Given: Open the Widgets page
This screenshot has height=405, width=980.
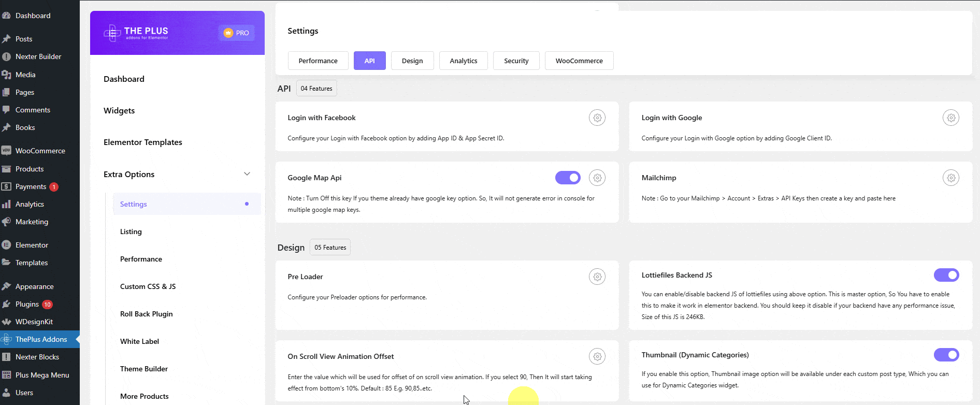Looking at the screenshot, I should [x=119, y=110].
